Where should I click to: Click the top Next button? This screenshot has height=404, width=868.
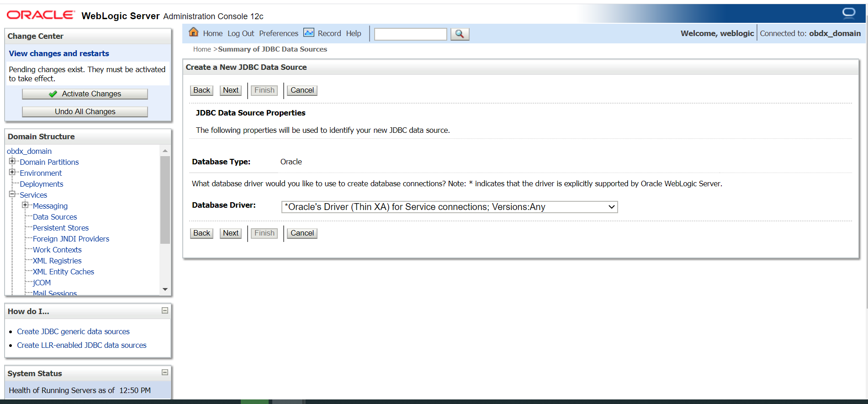point(231,90)
